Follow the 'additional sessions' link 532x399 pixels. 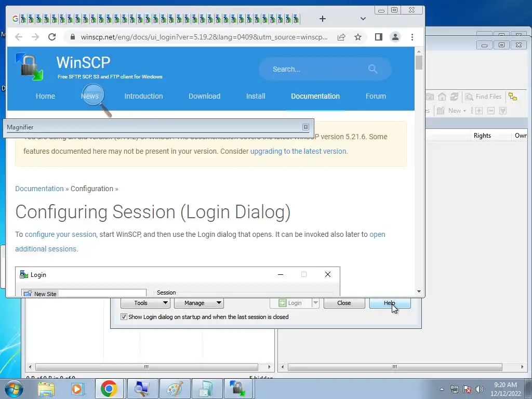pyautogui.click(x=46, y=249)
